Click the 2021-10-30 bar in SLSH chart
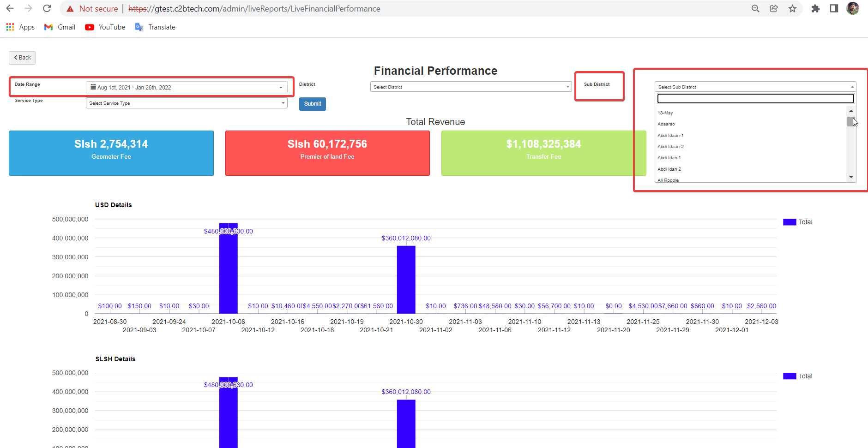Viewport: 868px width, 448px height. (406, 424)
